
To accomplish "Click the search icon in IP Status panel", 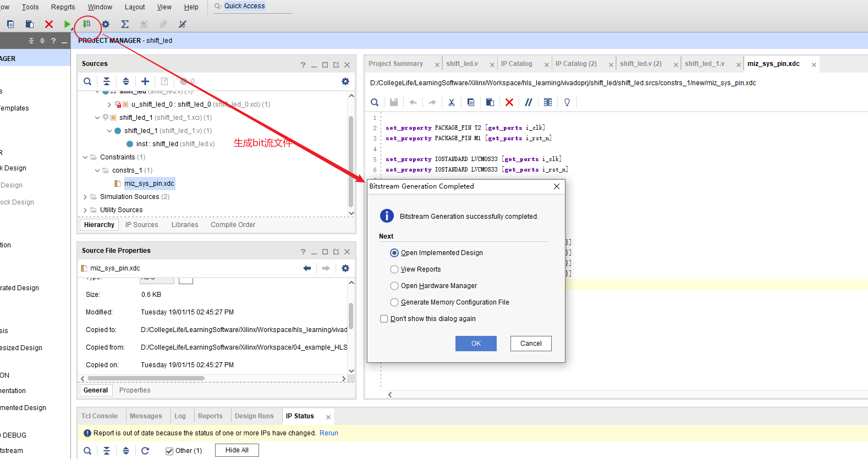I will coord(87,451).
